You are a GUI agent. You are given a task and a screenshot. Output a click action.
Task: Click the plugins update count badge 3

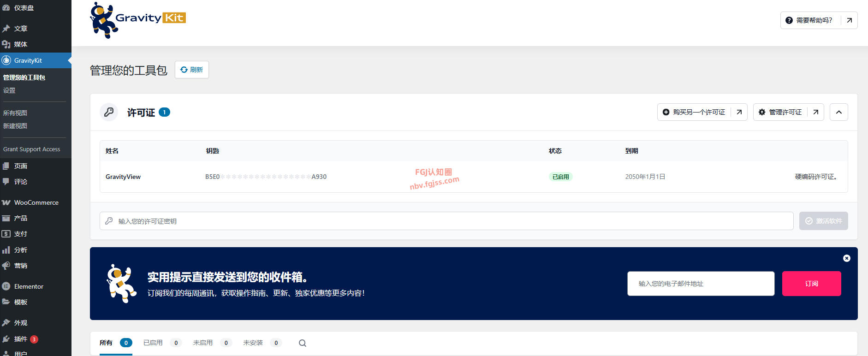point(34,339)
